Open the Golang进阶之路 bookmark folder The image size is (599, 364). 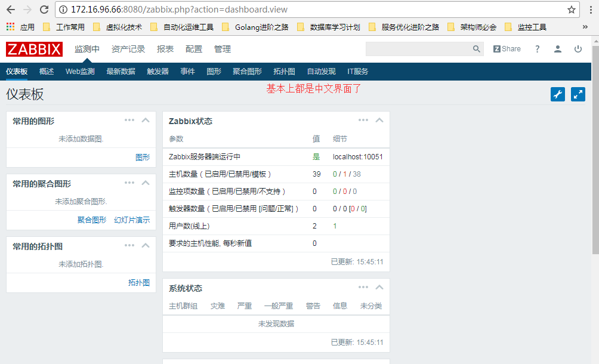(x=255, y=27)
